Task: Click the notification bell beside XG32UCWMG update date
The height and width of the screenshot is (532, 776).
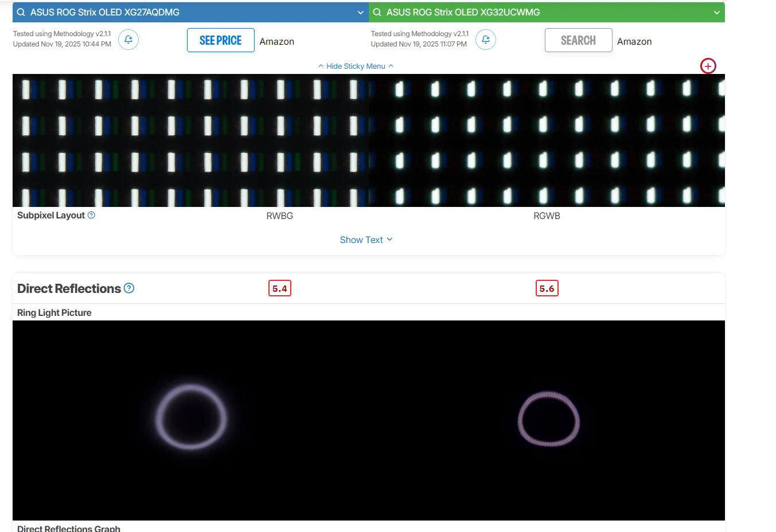Action: pyautogui.click(x=486, y=39)
